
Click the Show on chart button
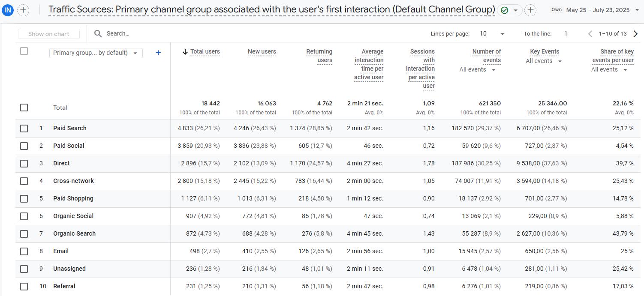click(49, 34)
